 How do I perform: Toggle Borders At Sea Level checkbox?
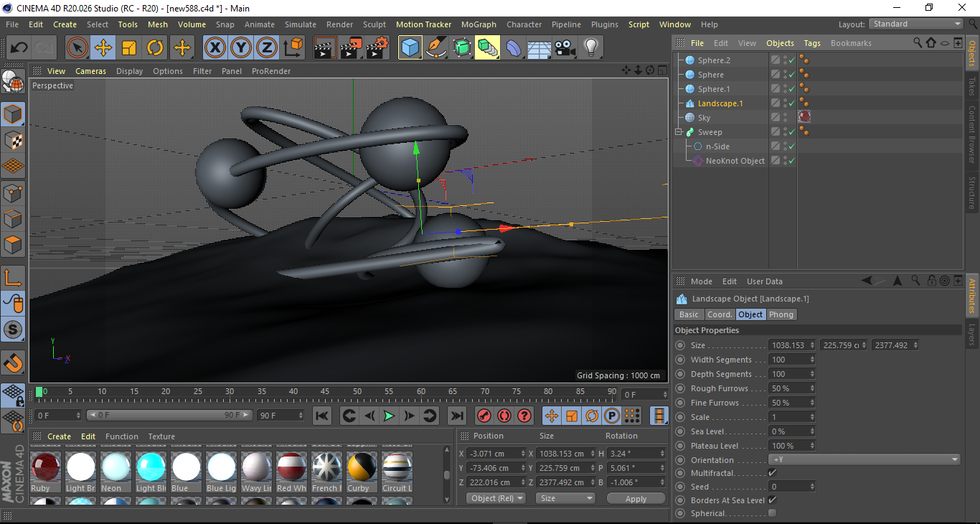click(772, 500)
